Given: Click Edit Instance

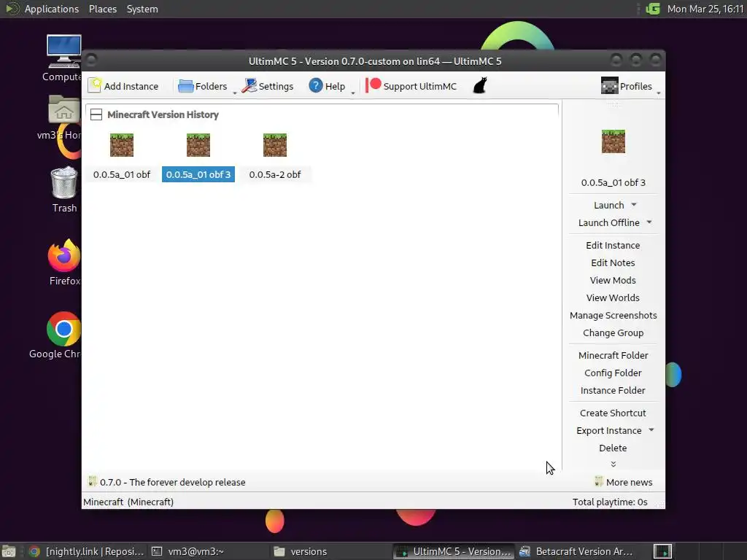Looking at the screenshot, I should [613, 245].
